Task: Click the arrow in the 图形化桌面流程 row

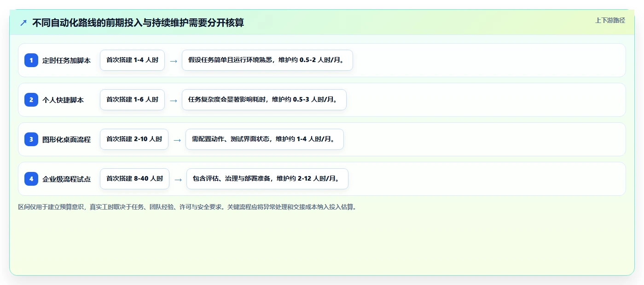Action: coord(177,140)
